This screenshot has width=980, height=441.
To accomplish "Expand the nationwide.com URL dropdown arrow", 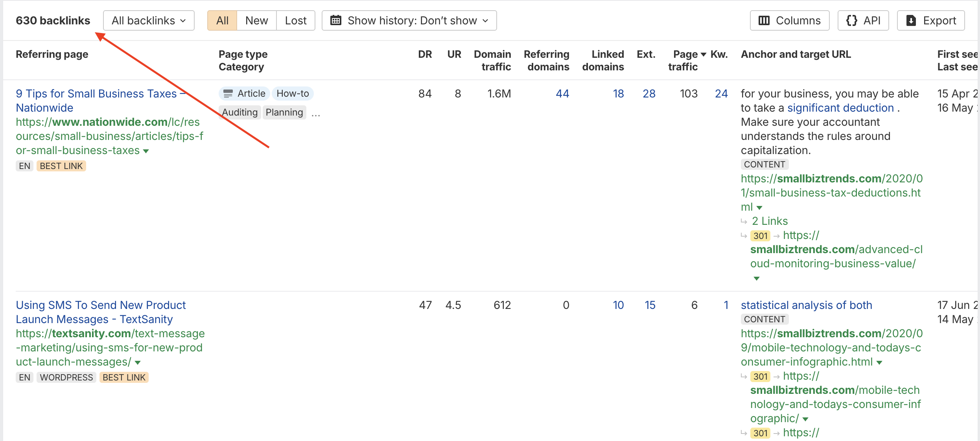I will (146, 151).
